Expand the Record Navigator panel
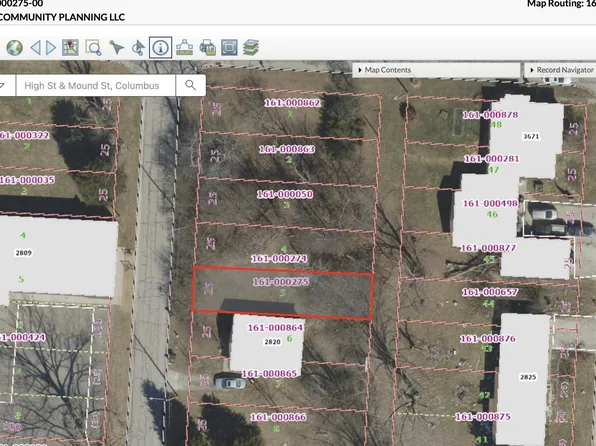The image size is (596, 446). [561, 70]
